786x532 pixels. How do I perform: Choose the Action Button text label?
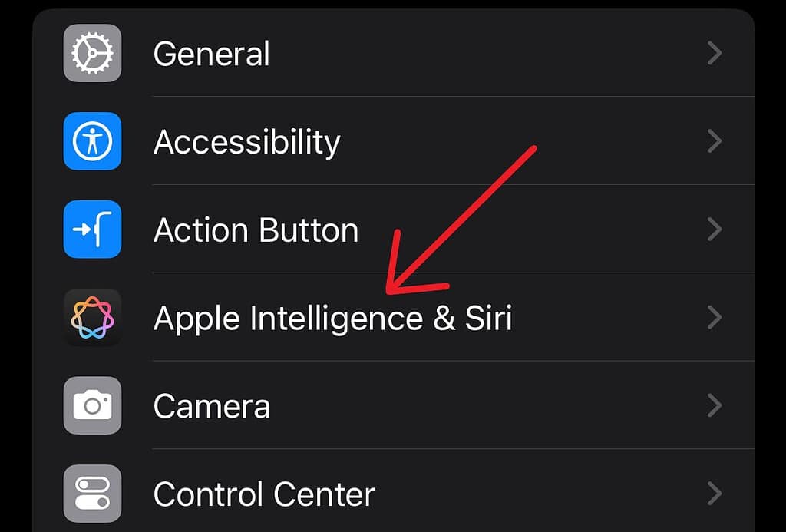click(256, 230)
